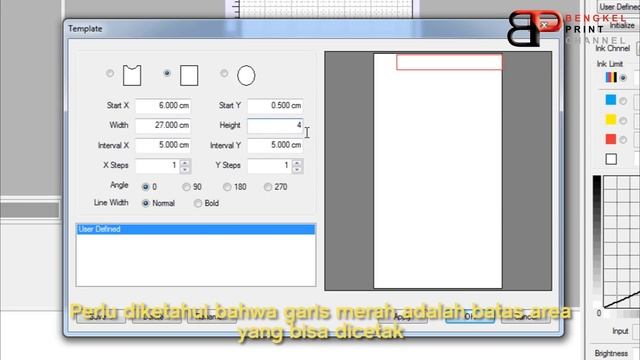The image size is (640, 360).
Task: Set Angle to 90 degrees
Action: tap(187, 187)
